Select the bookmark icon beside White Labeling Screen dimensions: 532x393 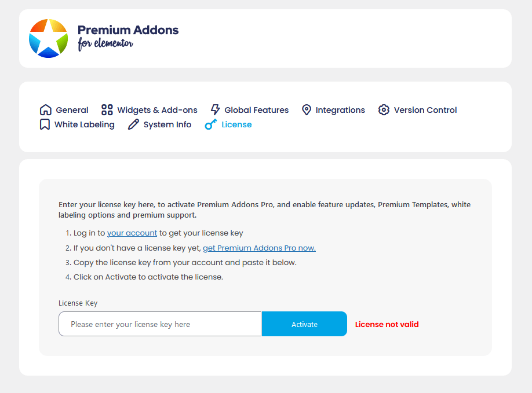click(45, 124)
